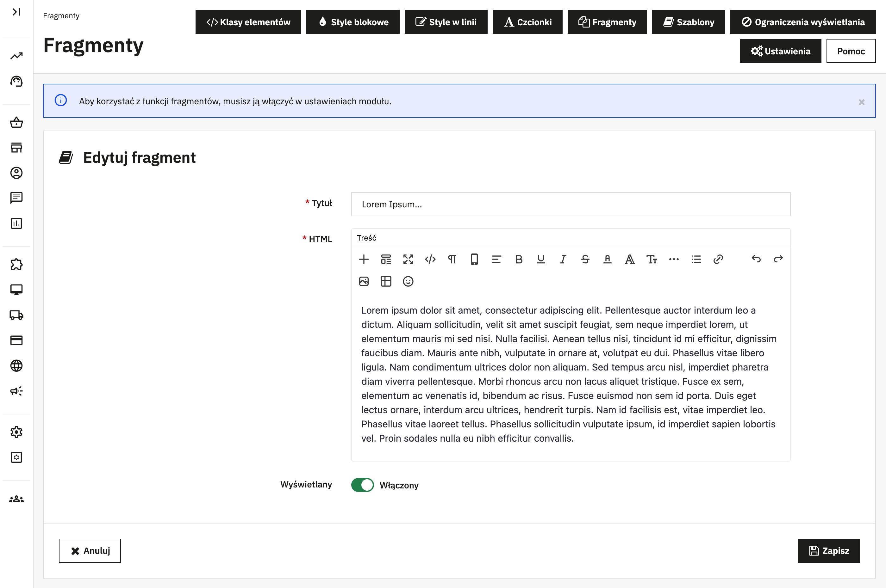Image resolution: width=886 pixels, height=588 pixels.
Task: Click the Tytuł input field
Action: tap(571, 204)
